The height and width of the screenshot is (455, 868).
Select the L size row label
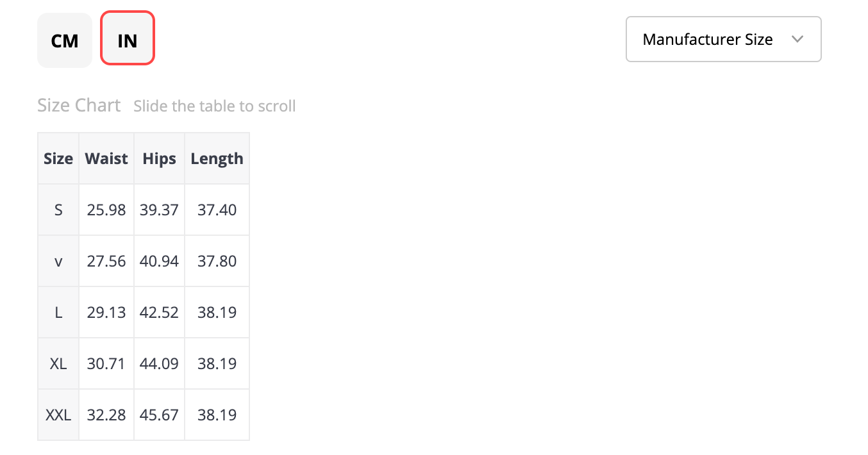click(x=58, y=312)
